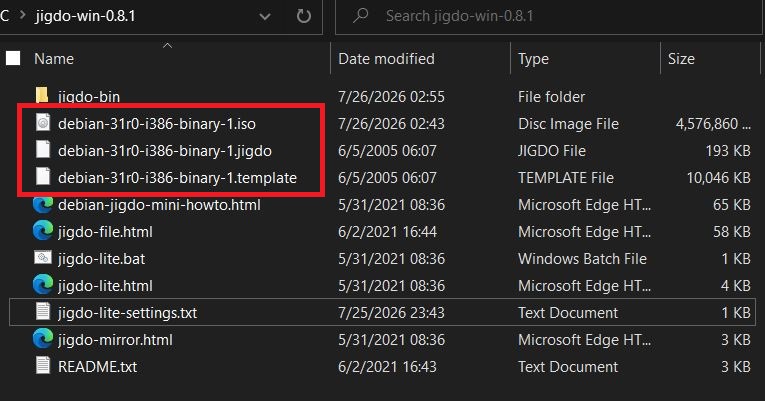Open the address bar history dropdown chevron
The width and height of the screenshot is (765, 401).
click(264, 17)
